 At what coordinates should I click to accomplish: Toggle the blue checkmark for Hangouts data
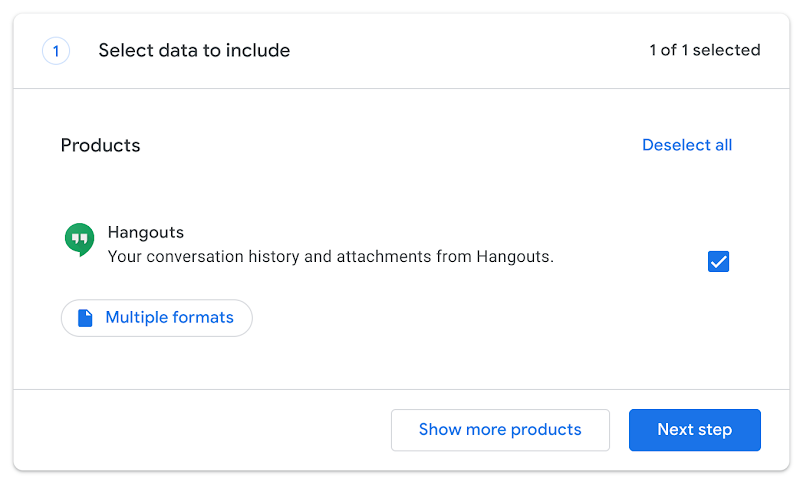coord(718,262)
